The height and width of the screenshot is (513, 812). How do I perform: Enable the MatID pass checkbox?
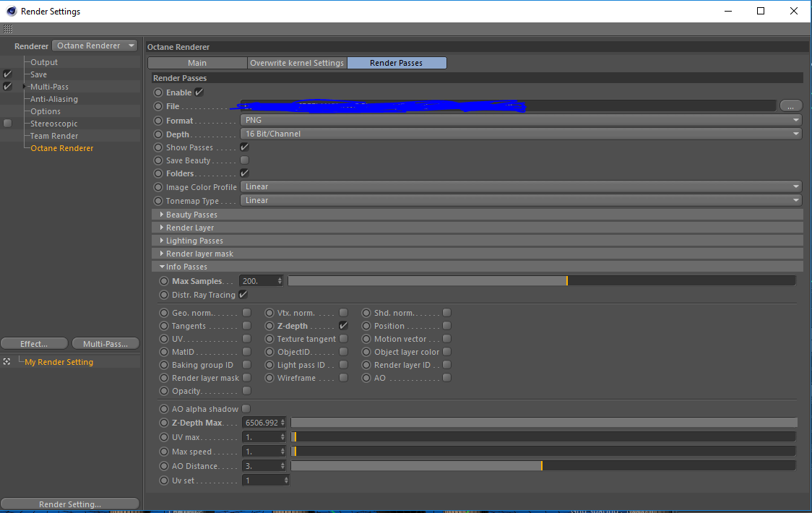point(246,352)
